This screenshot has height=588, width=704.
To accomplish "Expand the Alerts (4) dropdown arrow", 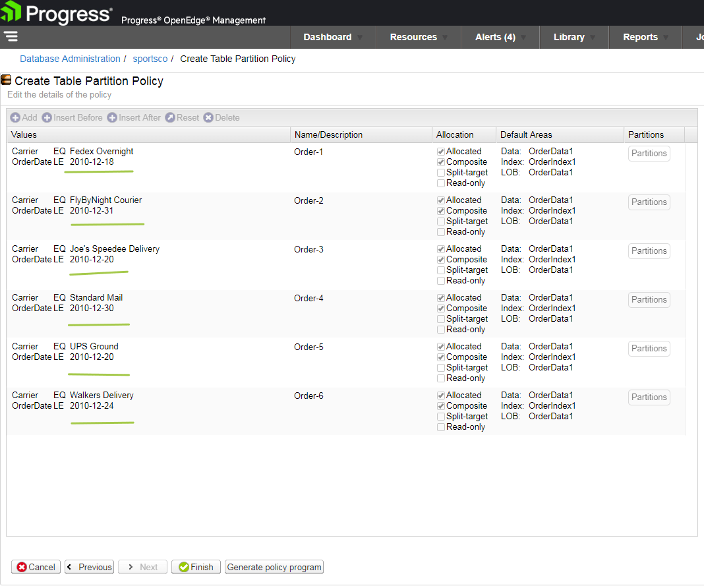I will [523, 38].
